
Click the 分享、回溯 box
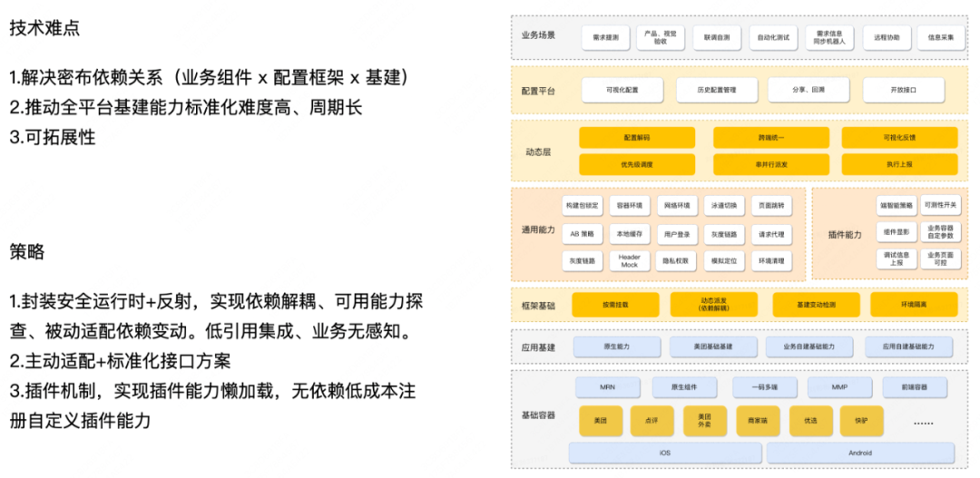808,90
